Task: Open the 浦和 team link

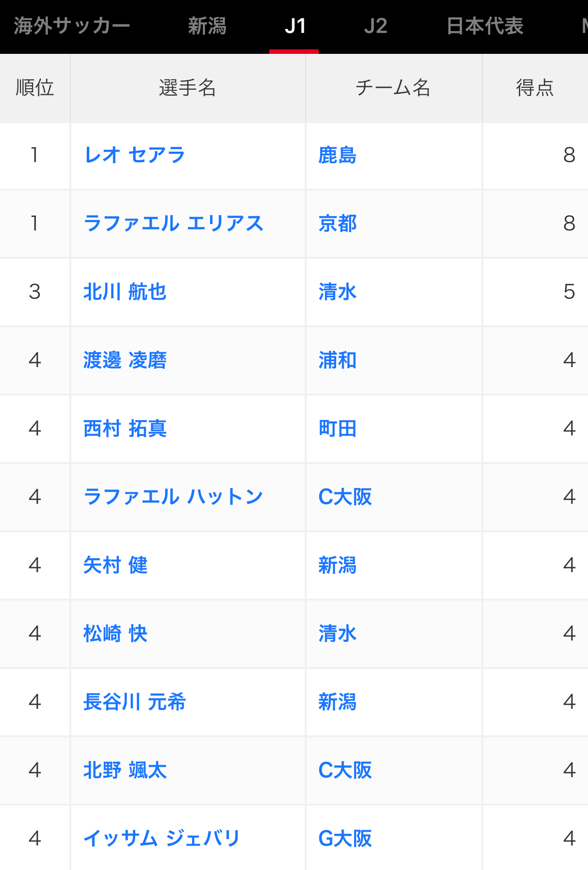Action: pos(338,360)
